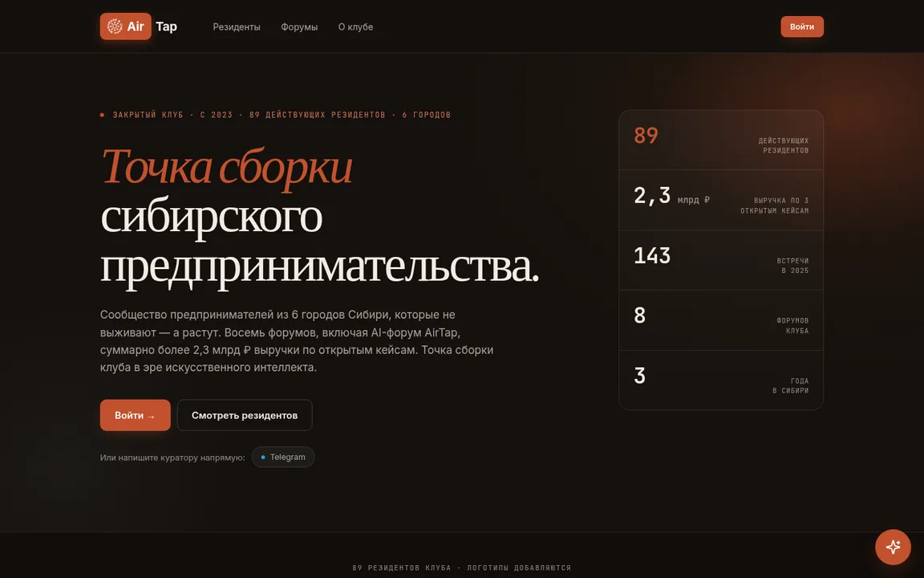Click the ВСТРЕЧИ В 2025 label

click(x=792, y=266)
